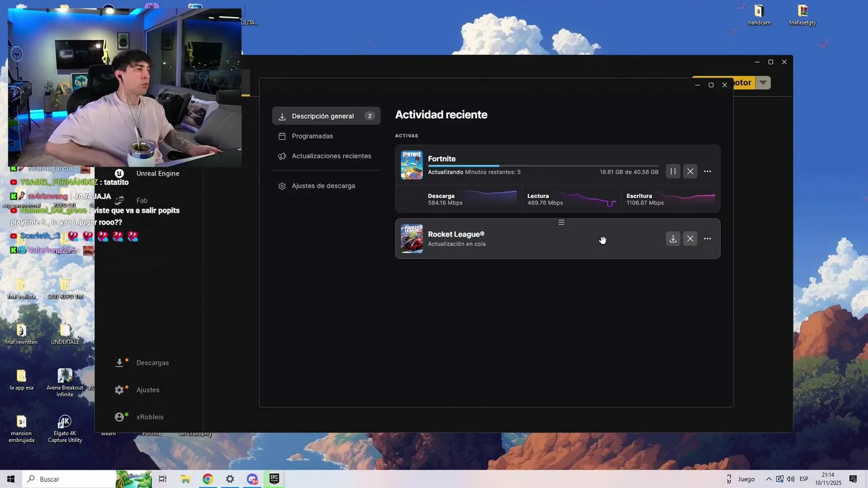Open the Programadas tab
This screenshot has height=488, width=868.
326,136
